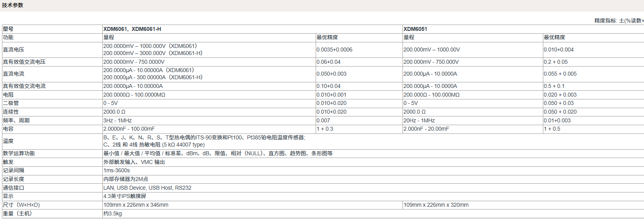
Task: Select the 二极管 row label
Action: (x=11, y=103)
